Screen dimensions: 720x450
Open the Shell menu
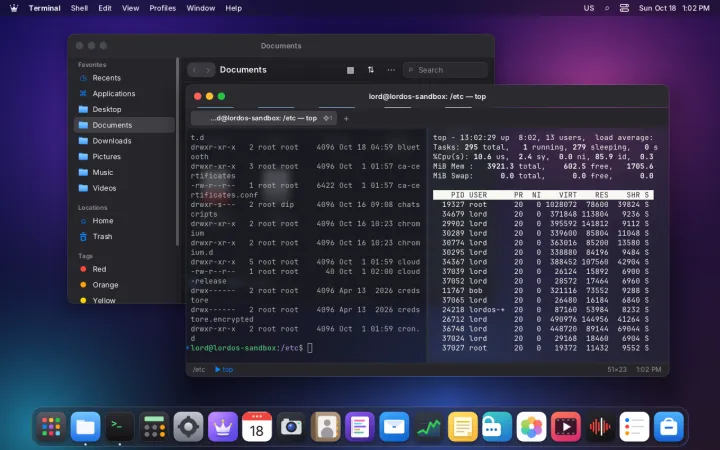(x=79, y=8)
